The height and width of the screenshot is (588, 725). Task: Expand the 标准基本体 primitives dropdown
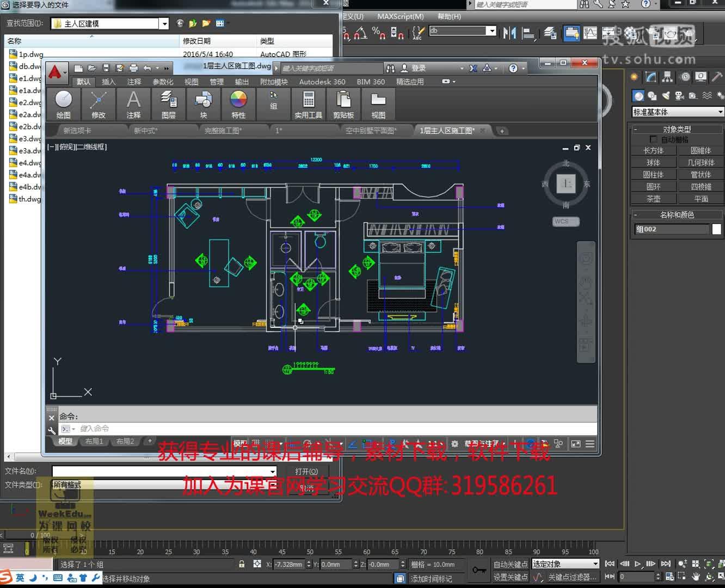(x=720, y=112)
